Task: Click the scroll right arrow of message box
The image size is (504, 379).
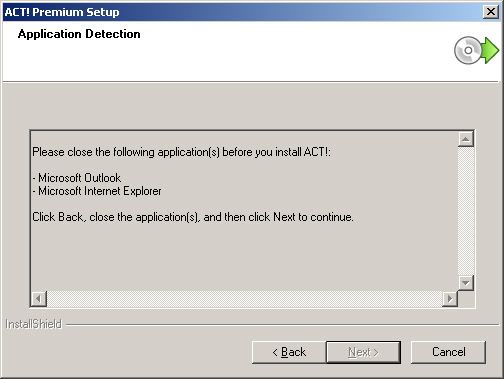Action: (450, 298)
